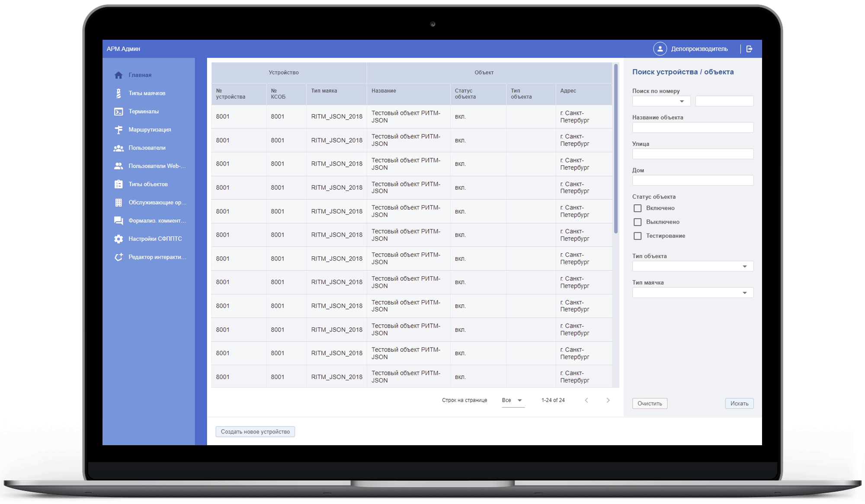Click г. Санкт-Петербург in the last visible row
The image size is (865, 504).
(x=575, y=377)
